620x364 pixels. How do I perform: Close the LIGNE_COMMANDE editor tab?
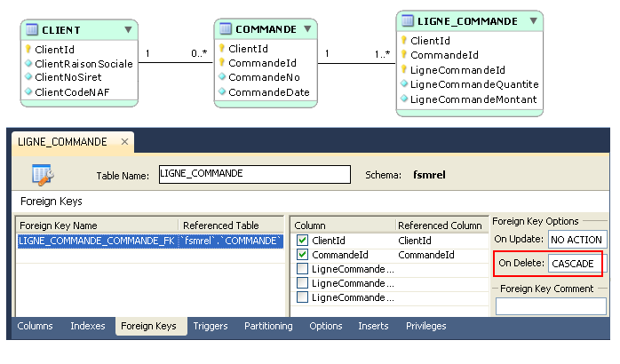point(124,142)
